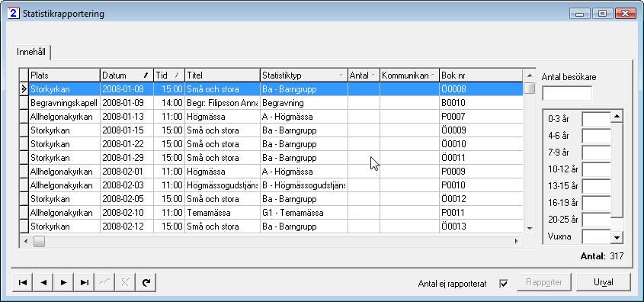
Task: Click the Vuxna input field
Action: [596, 236]
